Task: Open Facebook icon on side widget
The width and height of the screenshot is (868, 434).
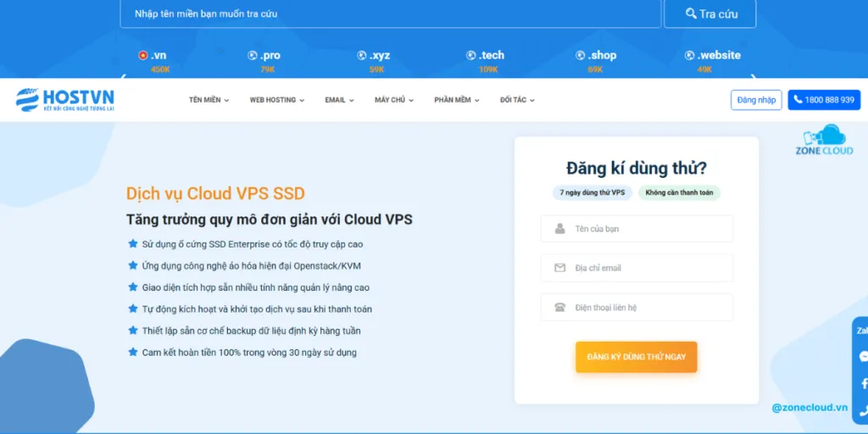Action: pos(864,384)
